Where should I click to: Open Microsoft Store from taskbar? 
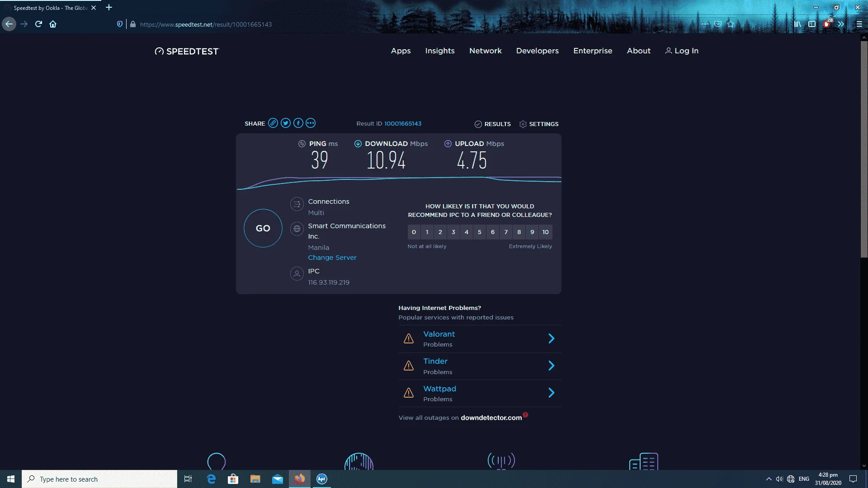(233, 479)
